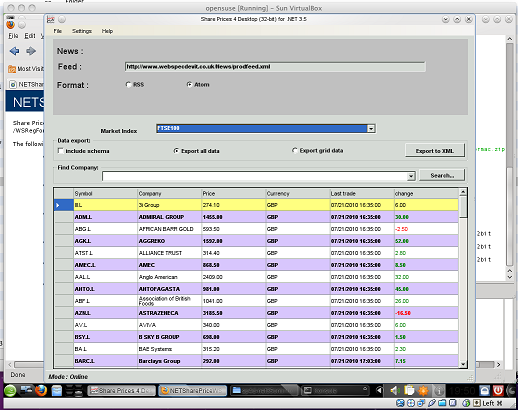Click the Share Prices window title icon
This screenshot has height=410, width=518.
[x=50, y=19]
